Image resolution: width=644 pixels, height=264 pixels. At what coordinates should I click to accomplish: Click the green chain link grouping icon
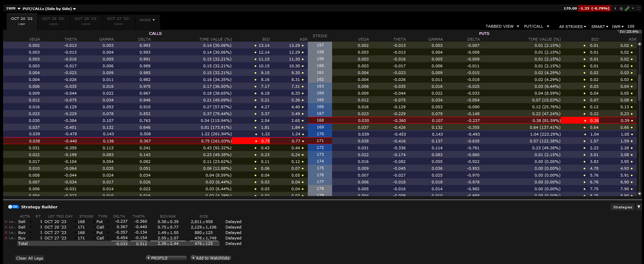[627, 9]
